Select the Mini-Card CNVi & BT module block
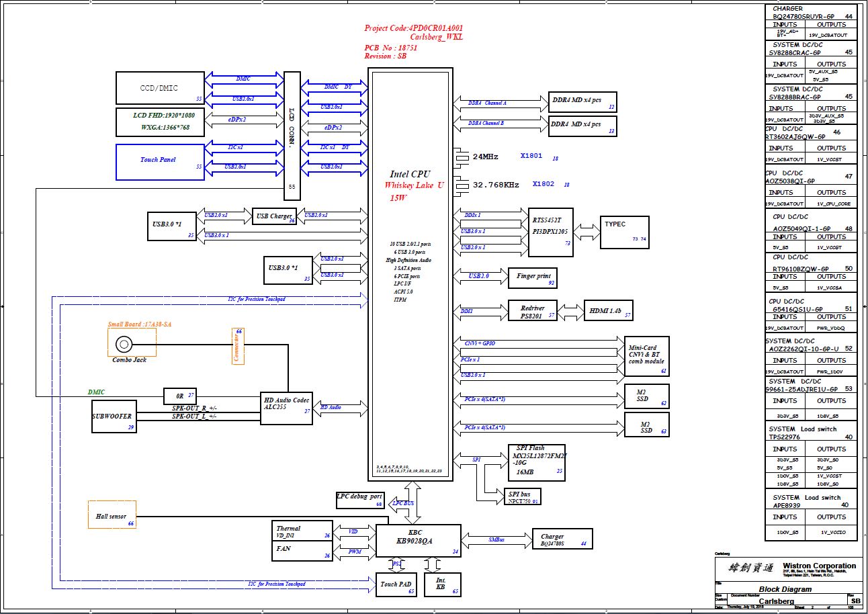 pos(646,356)
